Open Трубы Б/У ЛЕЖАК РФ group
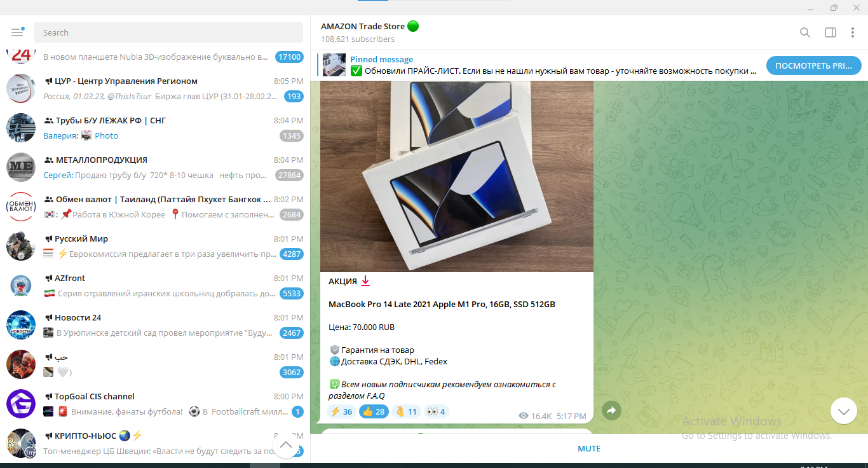This screenshot has width=868, height=468. pos(155,127)
